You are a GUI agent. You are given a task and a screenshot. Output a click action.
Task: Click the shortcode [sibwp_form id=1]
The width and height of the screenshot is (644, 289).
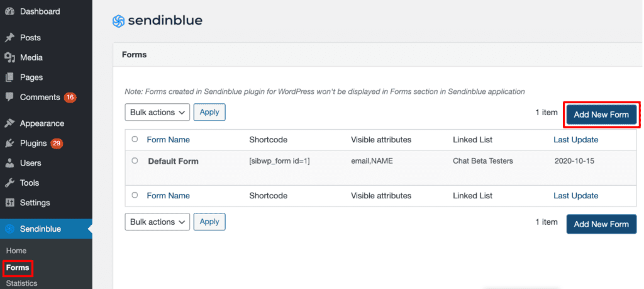[279, 161]
